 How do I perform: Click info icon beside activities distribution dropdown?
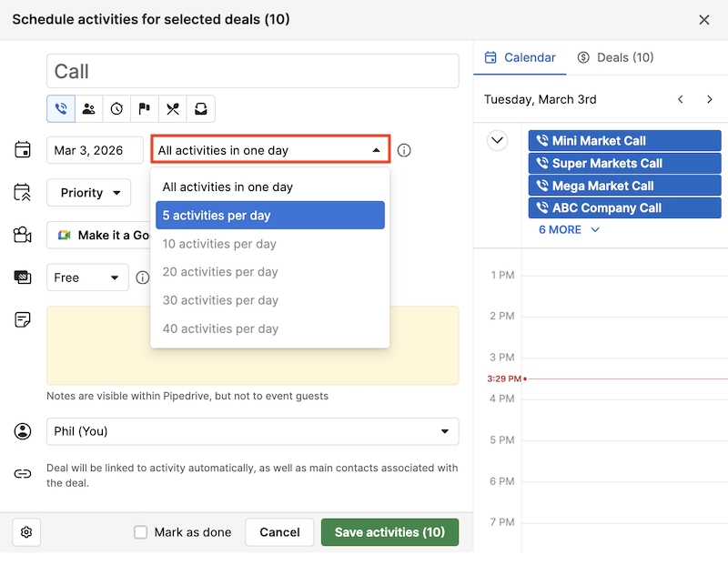[x=404, y=150]
